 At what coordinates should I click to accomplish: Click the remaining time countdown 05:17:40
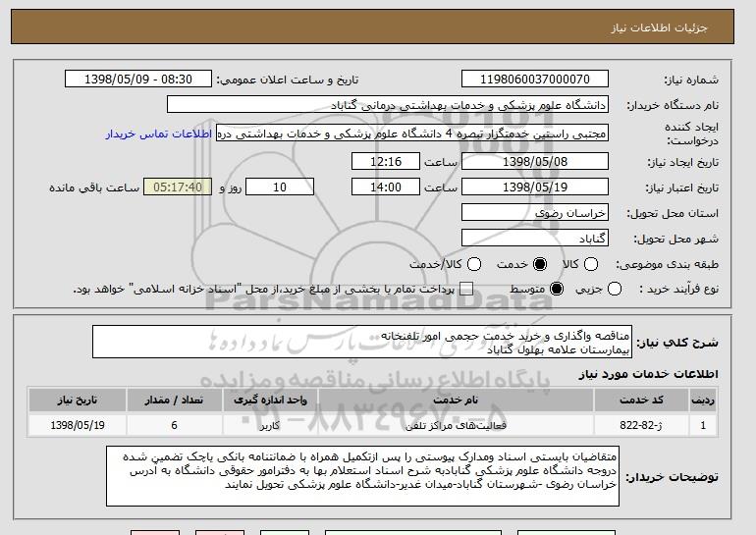pyautogui.click(x=178, y=187)
